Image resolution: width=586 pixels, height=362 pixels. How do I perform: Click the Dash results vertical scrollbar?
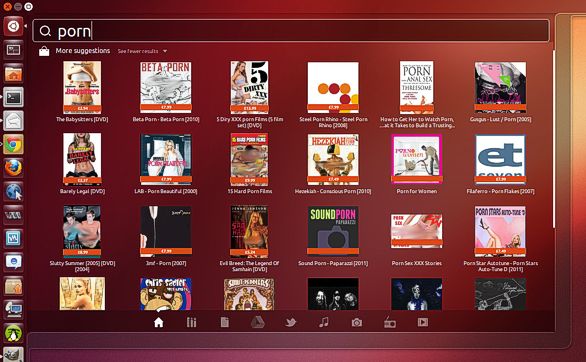click(554, 138)
